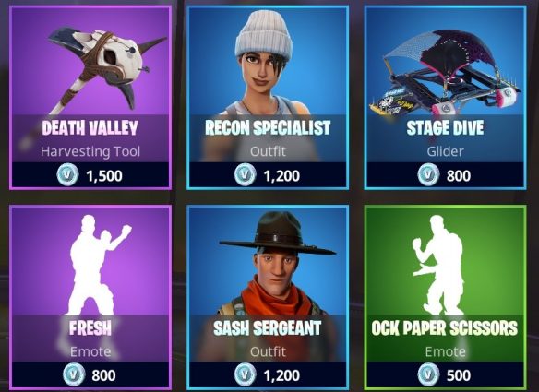
Task: Click the V-Bucks coin on Fresh emote
Action: (74, 374)
